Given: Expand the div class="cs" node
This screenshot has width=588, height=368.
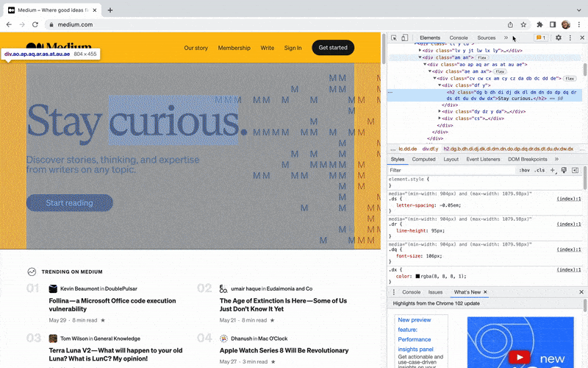Looking at the screenshot, I should (440, 118).
